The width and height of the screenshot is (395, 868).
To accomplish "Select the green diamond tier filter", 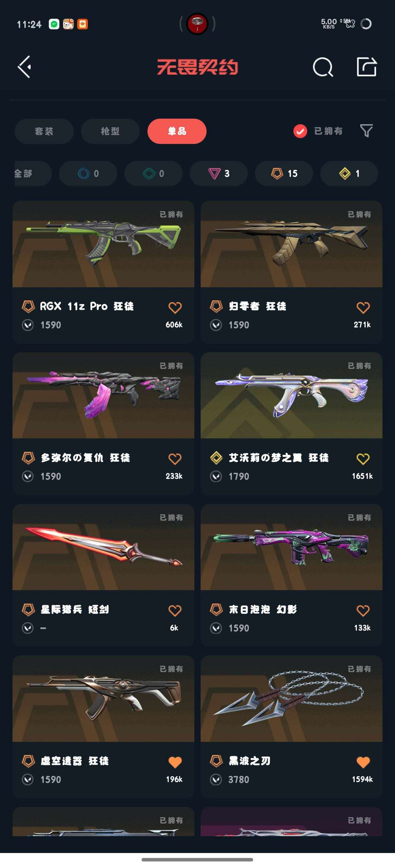I will tap(154, 174).
